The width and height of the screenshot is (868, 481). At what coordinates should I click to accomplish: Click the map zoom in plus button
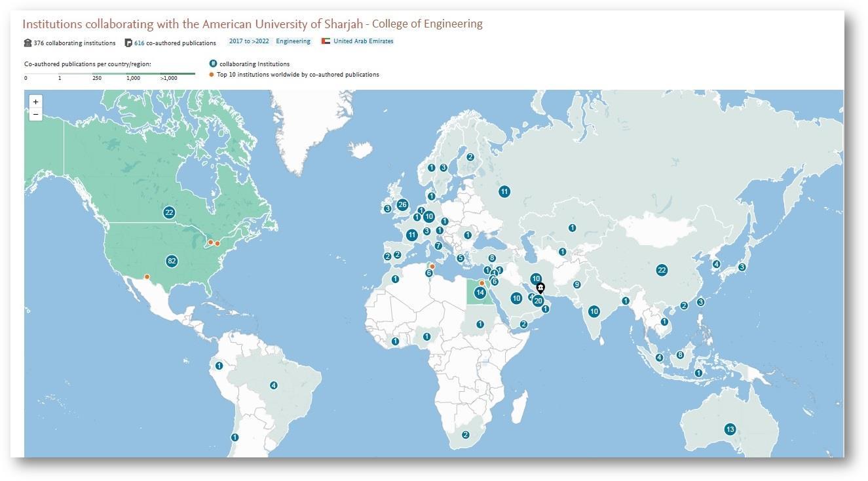point(36,102)
